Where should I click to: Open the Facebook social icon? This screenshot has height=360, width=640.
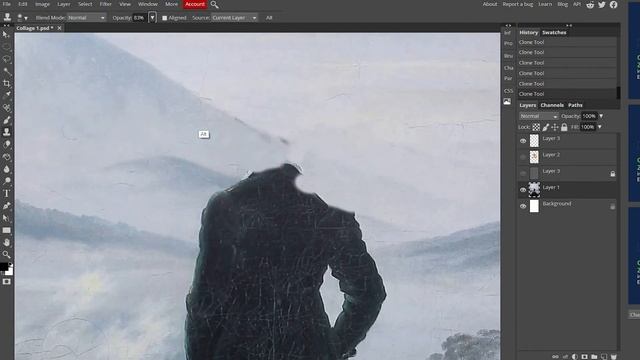(x=613, y=4)
